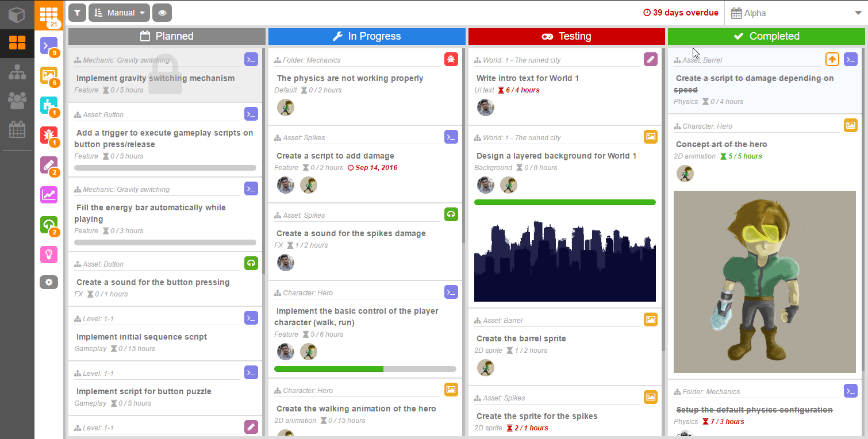Filter by red bug task type
Image resolution: width=868 pixels, height=439 pixels.
coord(49,135)
